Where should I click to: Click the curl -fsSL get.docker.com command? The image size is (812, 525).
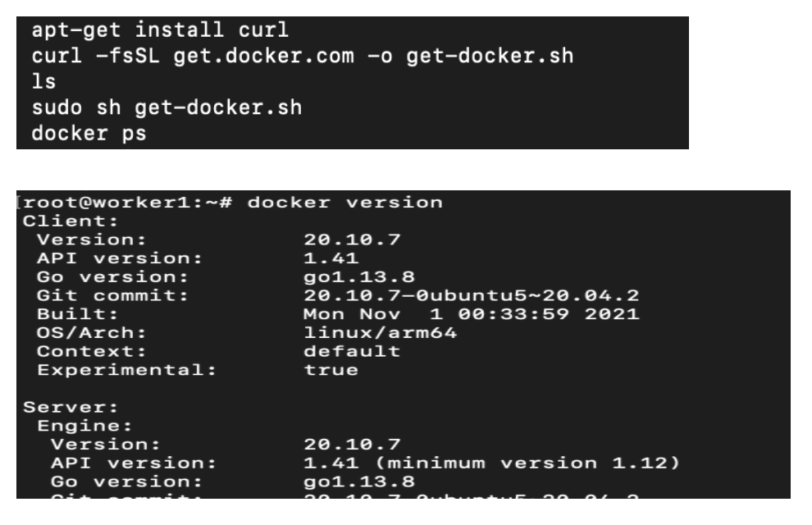303,56
